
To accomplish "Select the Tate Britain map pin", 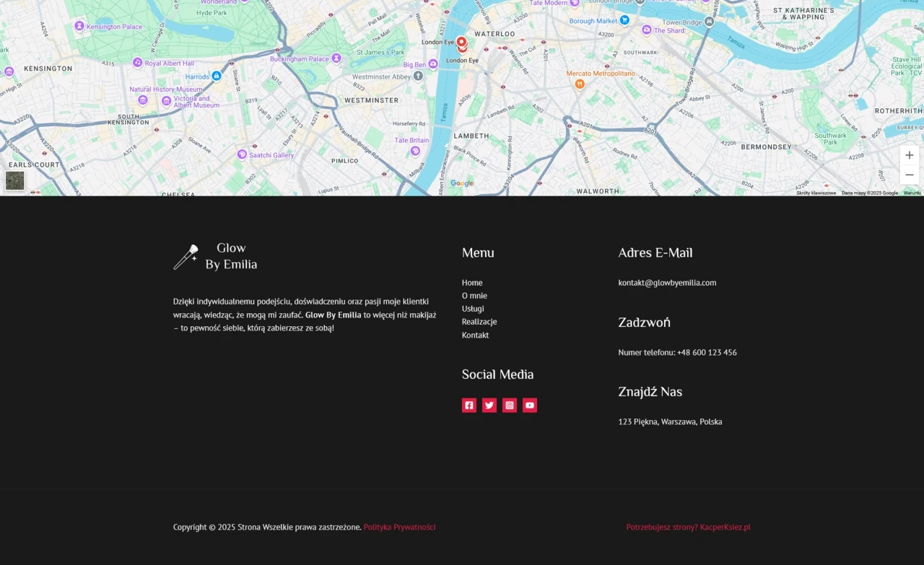I will 415,151.
